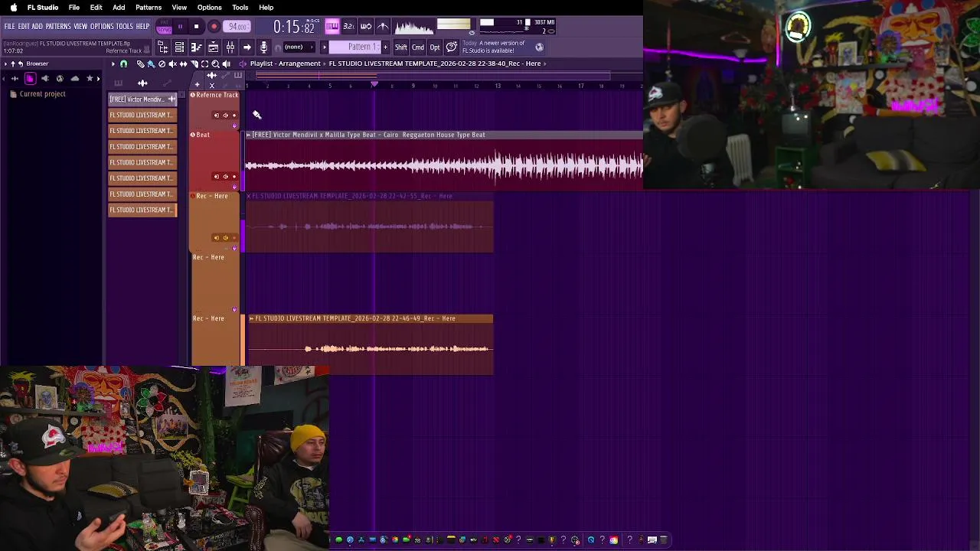Select the Rec - Here 22-46-49 audio clip
Image resolution: width=980 pixels, height=551 pixels.
371,344
